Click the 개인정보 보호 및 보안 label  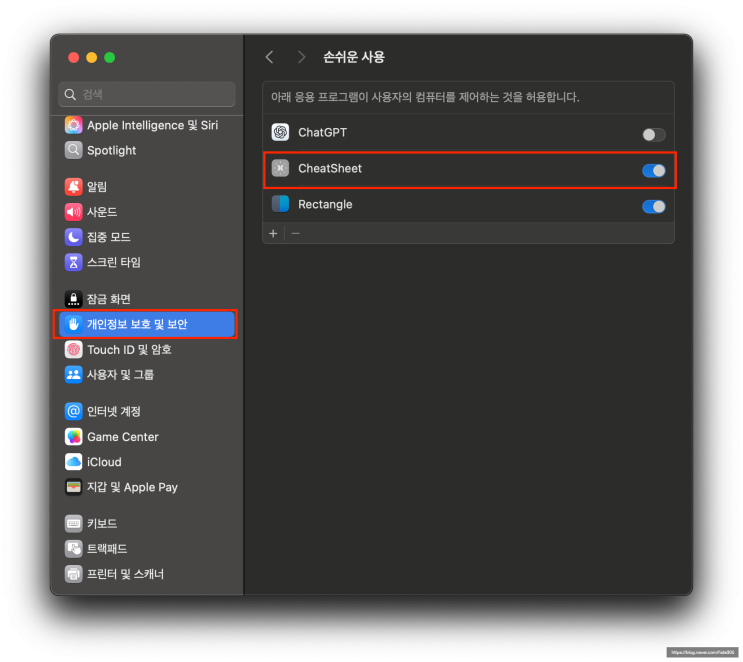(x=137, y=324)
